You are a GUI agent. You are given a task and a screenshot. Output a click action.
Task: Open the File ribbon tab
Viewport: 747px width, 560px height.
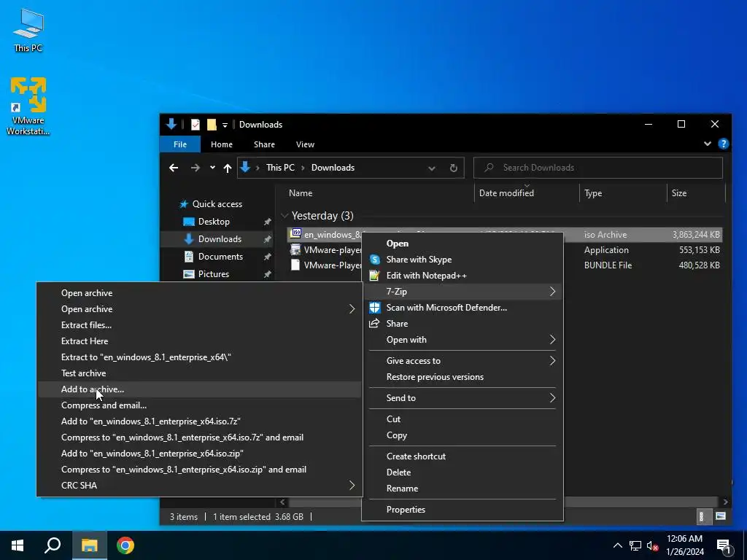[x=180, y=144]
